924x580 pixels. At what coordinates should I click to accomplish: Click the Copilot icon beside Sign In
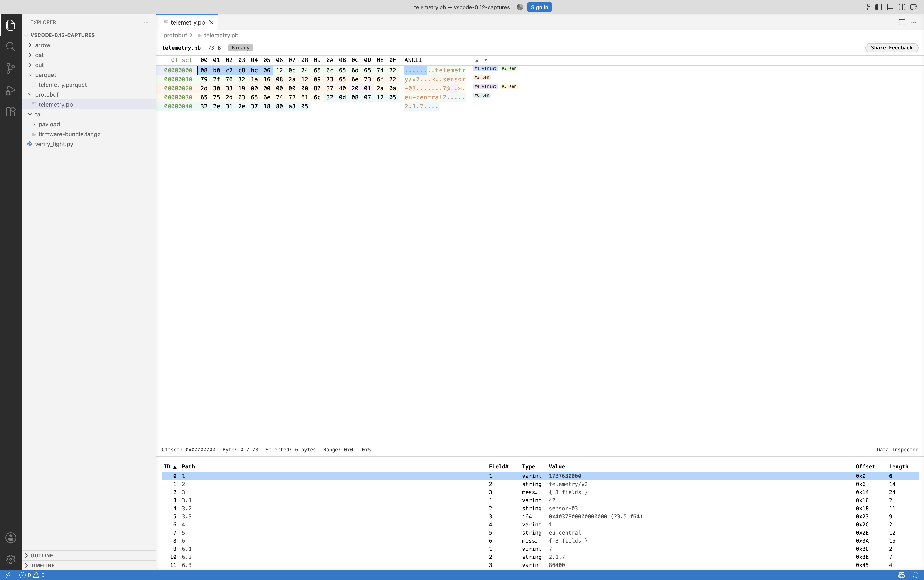click(x=520, y=7)
